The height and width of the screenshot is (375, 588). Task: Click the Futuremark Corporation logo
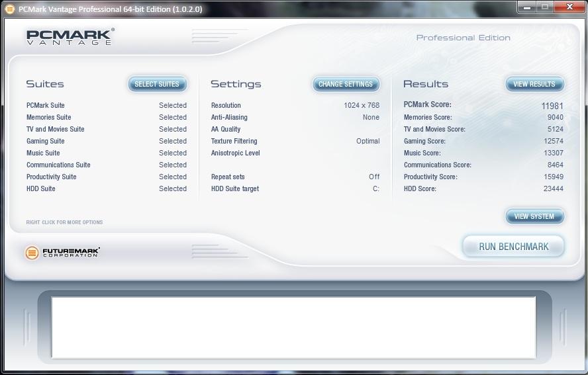62,253
